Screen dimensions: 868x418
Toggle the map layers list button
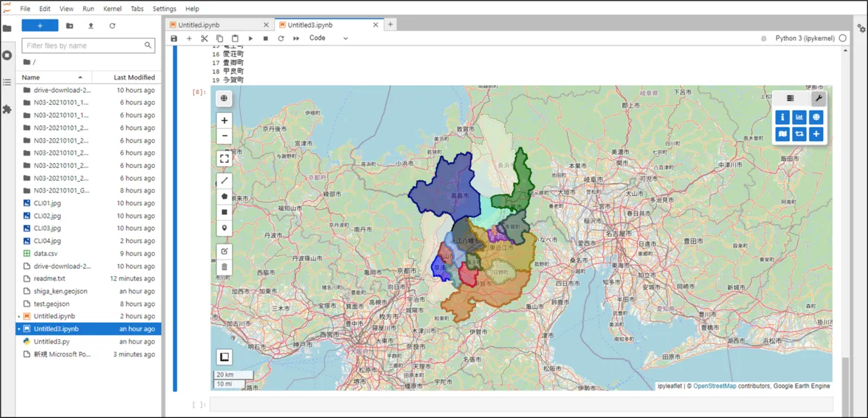coord(790,98)
